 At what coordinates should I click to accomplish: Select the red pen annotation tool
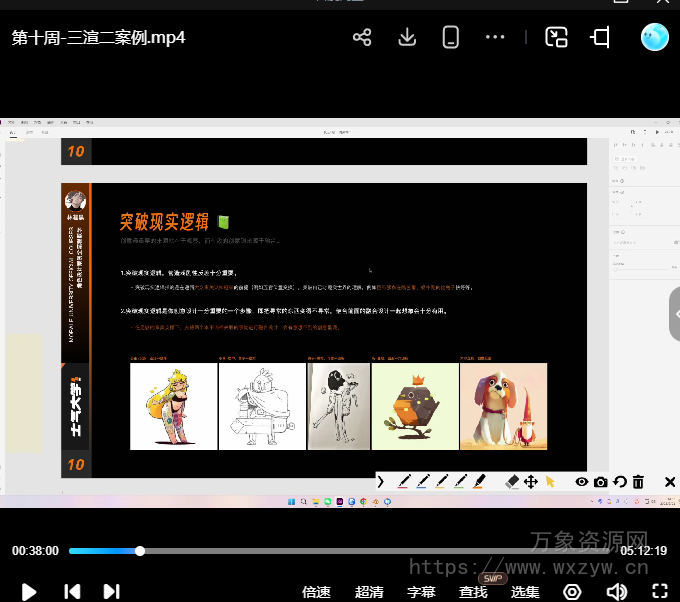404,482
